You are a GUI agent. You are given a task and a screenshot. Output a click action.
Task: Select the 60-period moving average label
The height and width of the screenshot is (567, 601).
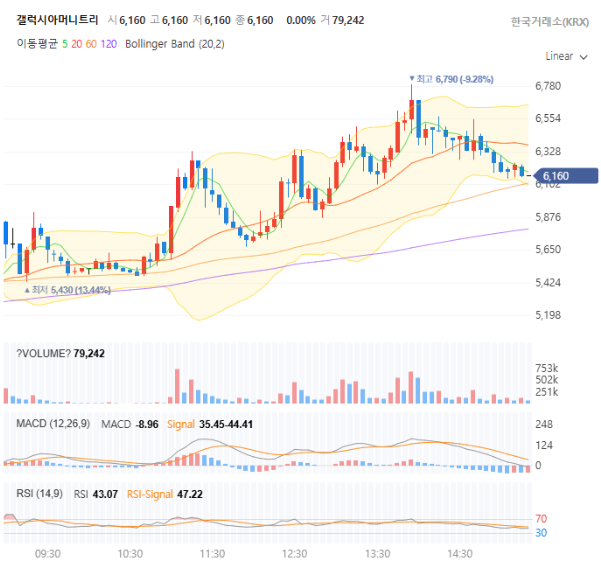click(x=91, y=44)
